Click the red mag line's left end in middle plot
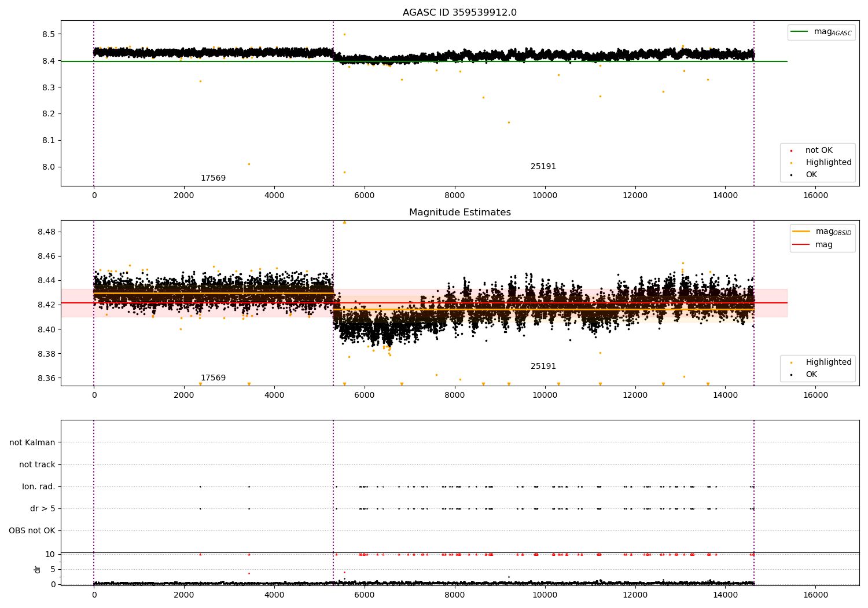The width and height of the screenshot is (868, 608). pyautogui.click(x=62, y=303)
